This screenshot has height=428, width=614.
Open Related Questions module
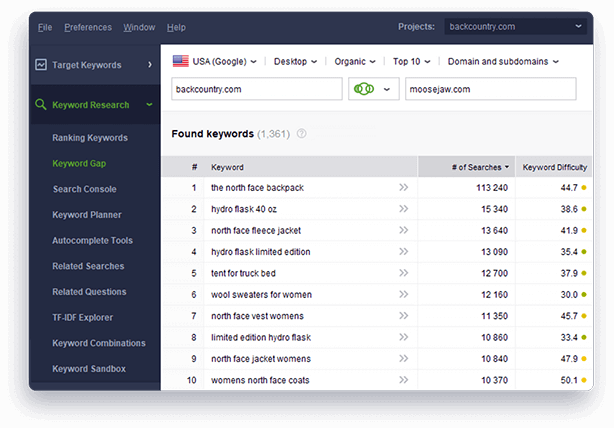coord(89,292)
